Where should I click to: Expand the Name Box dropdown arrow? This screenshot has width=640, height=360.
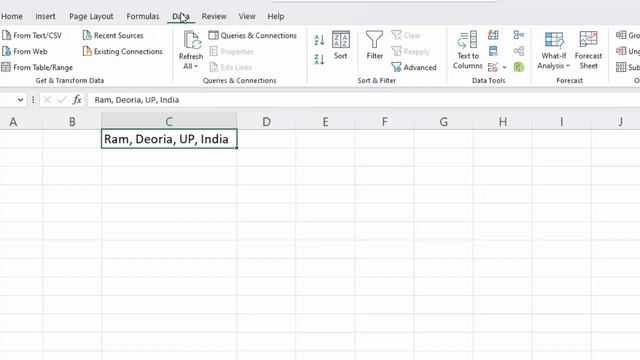tap(20, 100)
